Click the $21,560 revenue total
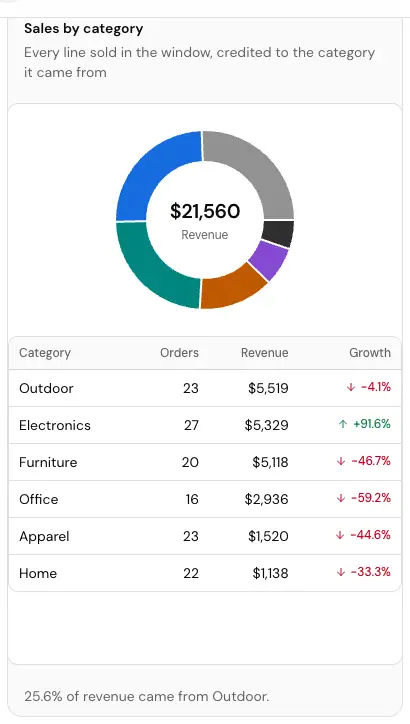The height and width of the screenshot is (724, 410). pyautogui.click(x=205, y=211)
